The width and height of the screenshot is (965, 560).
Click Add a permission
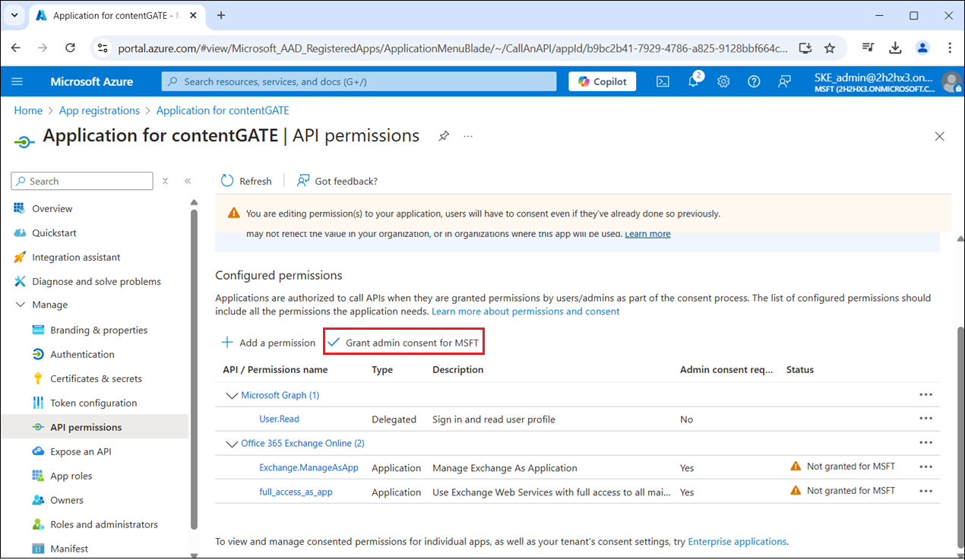pyautogui.click(x=268, y=343)
